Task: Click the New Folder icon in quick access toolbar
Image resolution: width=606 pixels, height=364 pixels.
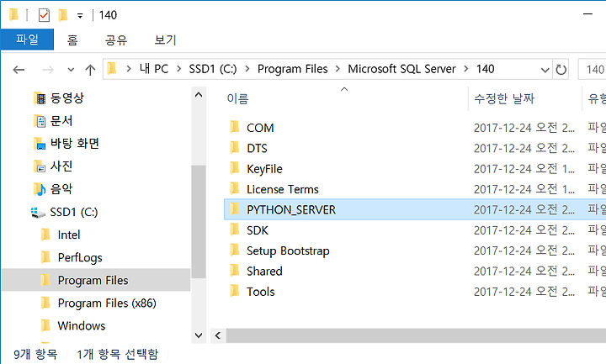Action: point(63,15)
